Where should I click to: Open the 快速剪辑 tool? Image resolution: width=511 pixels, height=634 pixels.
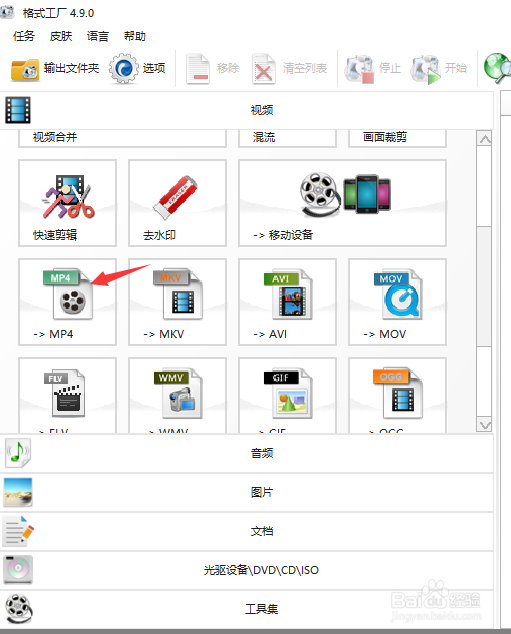67,203
